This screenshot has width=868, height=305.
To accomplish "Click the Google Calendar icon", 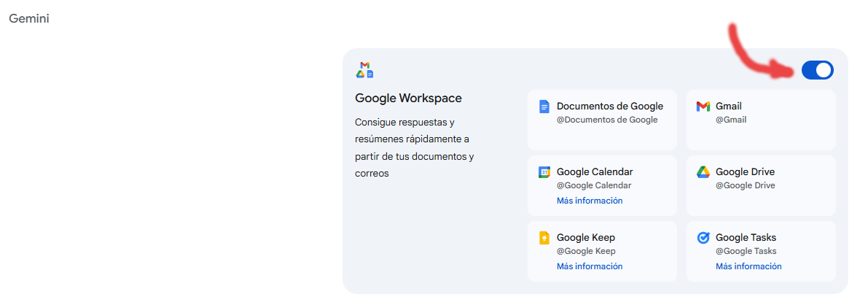I will click(x=544, y=172).
